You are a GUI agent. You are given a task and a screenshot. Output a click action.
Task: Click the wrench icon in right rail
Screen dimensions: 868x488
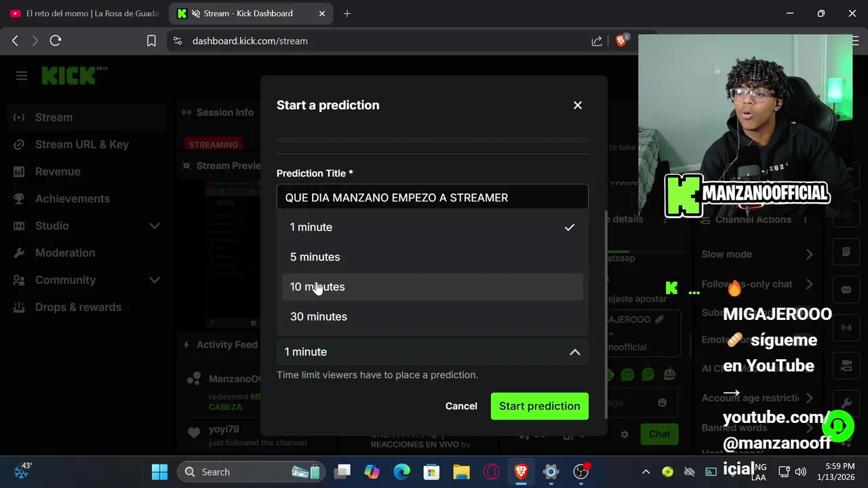coord(846,404)
